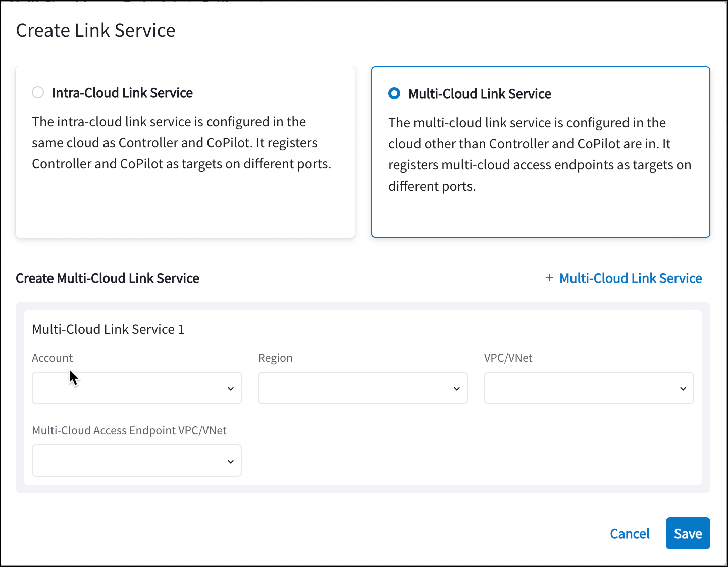Click the Multi-Cloud Link Service card title

point(480,94)
